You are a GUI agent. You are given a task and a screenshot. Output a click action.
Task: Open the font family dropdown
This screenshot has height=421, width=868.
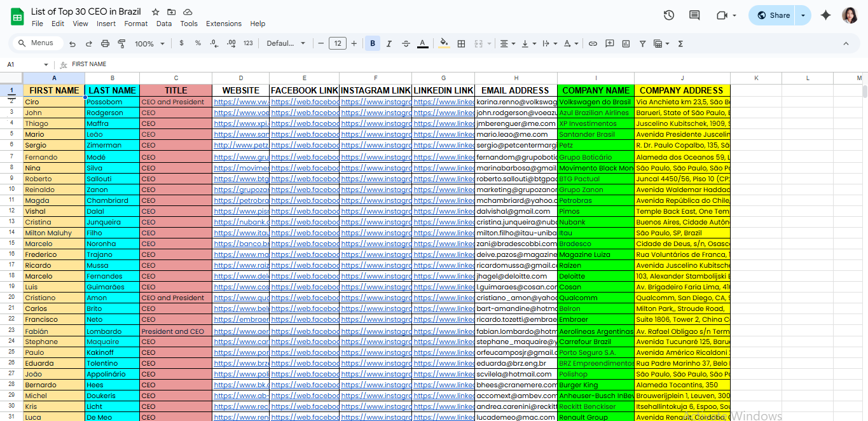tap(286, 44)
